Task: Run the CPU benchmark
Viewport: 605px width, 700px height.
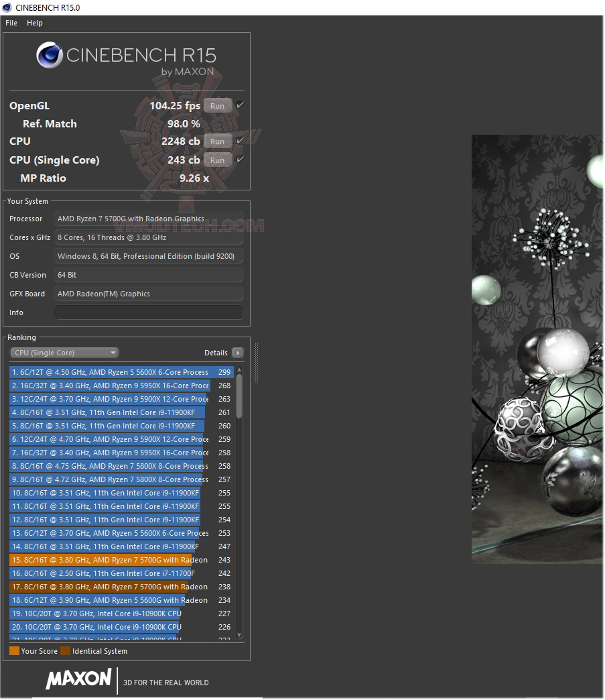Action: click(218, 141)
